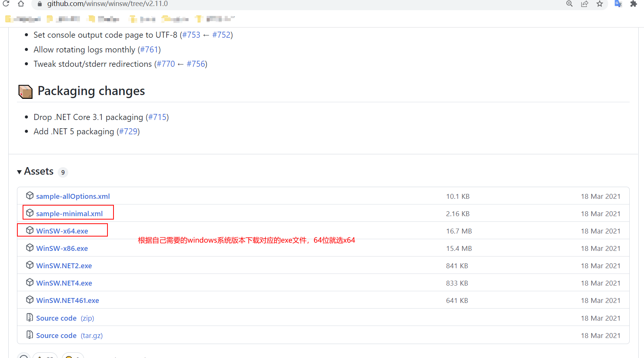Open the browser extensions puzzle icon
644x358 pixels.
(x=635, y=4)
